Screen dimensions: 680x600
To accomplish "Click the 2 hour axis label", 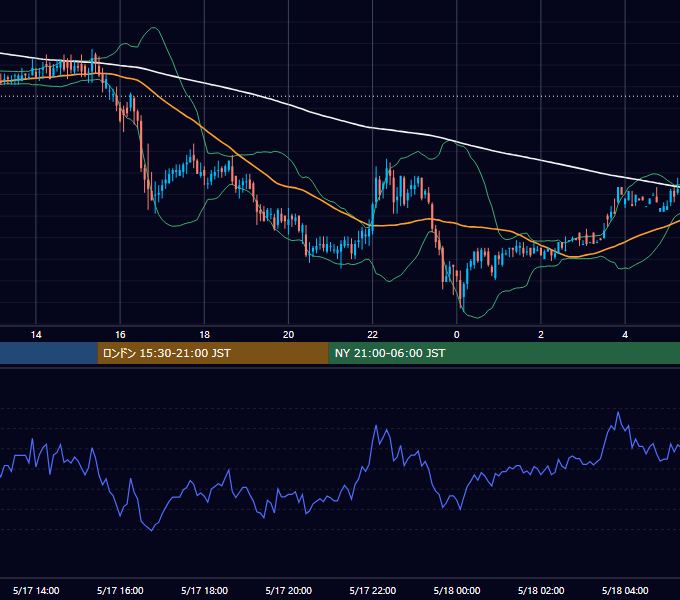I will coord(541,335).
